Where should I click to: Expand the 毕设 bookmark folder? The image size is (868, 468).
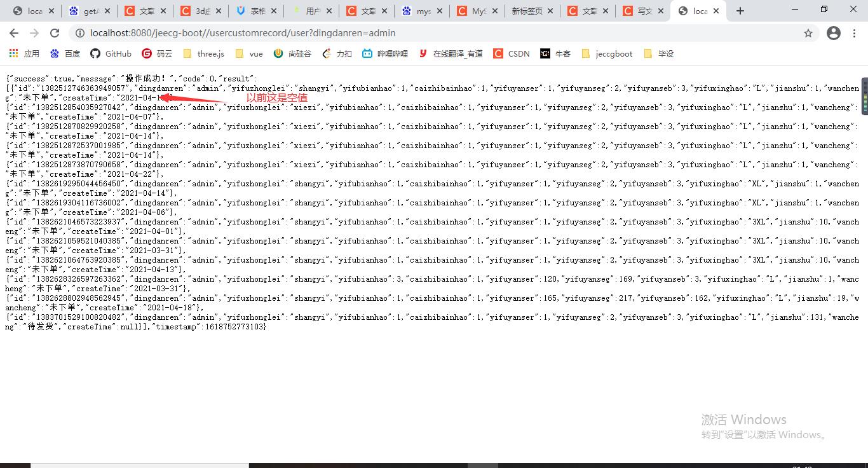click(658, 53)
